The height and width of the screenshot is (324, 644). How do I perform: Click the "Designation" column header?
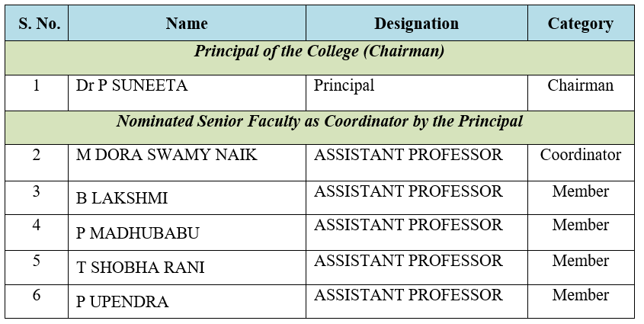416,24
